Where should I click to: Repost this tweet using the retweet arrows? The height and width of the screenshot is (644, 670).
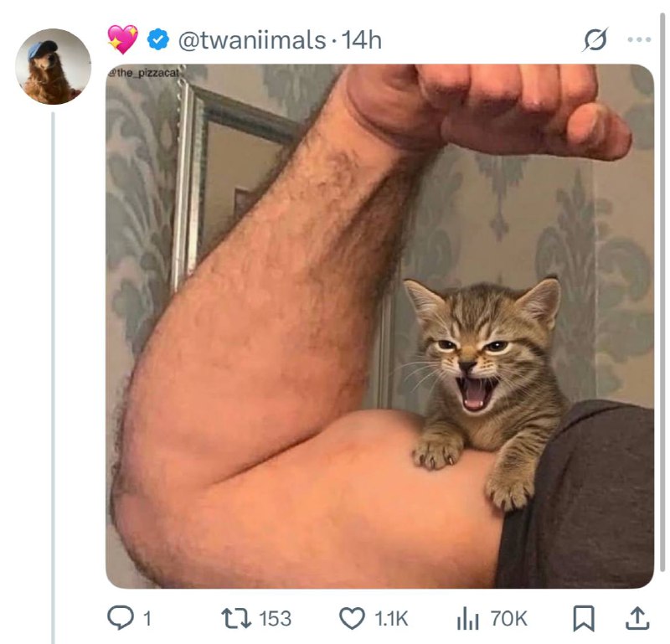[236, 618]
